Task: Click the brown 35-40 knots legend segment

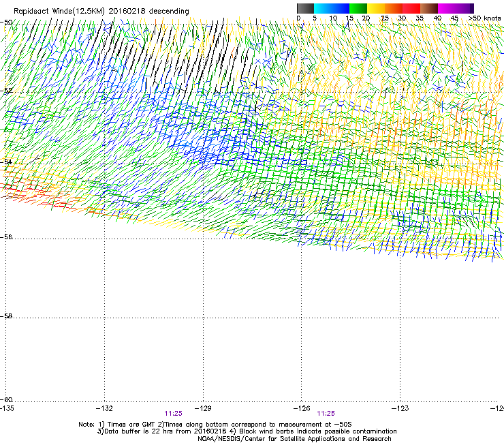Action: click(429, 8)
